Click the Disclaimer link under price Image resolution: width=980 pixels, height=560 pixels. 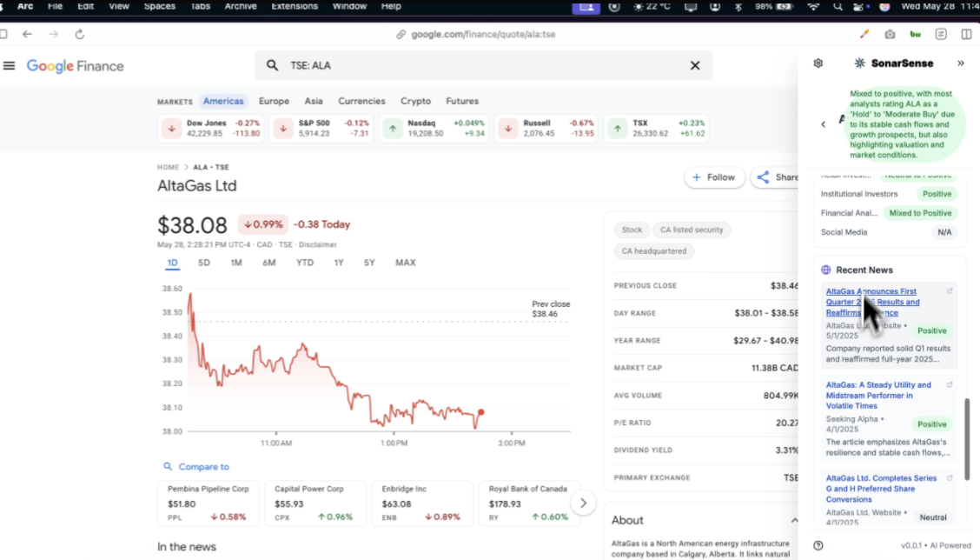[x=317, y=244]
